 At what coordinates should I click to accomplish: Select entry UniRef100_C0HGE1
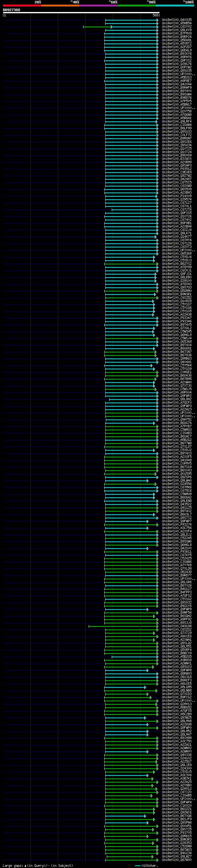177,372
